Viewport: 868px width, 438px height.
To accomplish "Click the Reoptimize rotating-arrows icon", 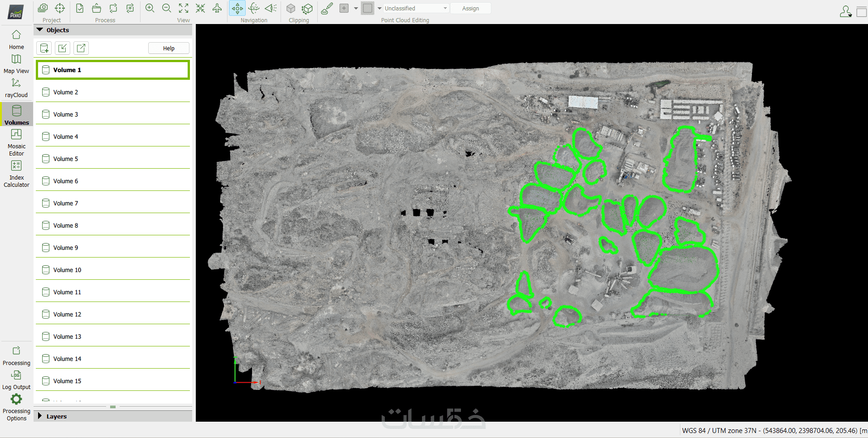I will pos(113,8).
